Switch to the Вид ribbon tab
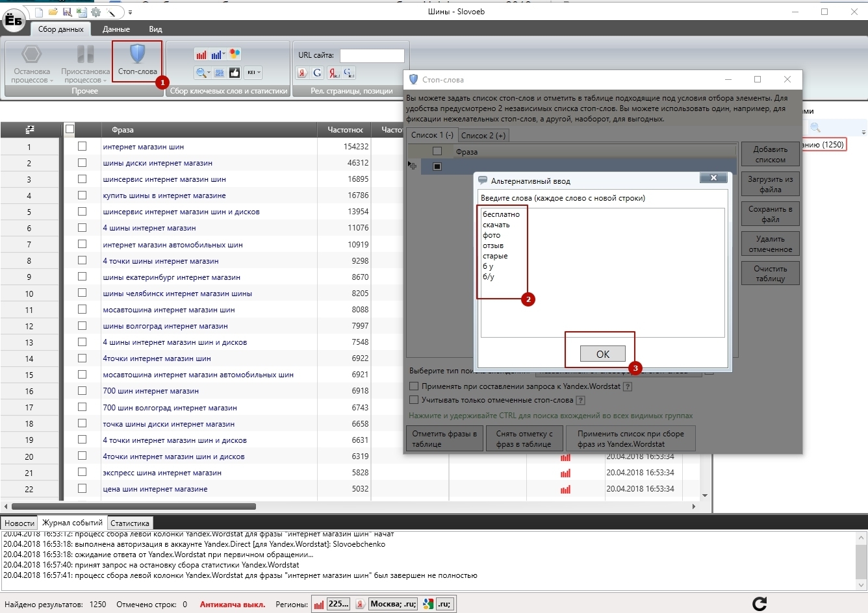Viewport: 868px width, 613px height. pyautogui.click(x=155, y=29)
